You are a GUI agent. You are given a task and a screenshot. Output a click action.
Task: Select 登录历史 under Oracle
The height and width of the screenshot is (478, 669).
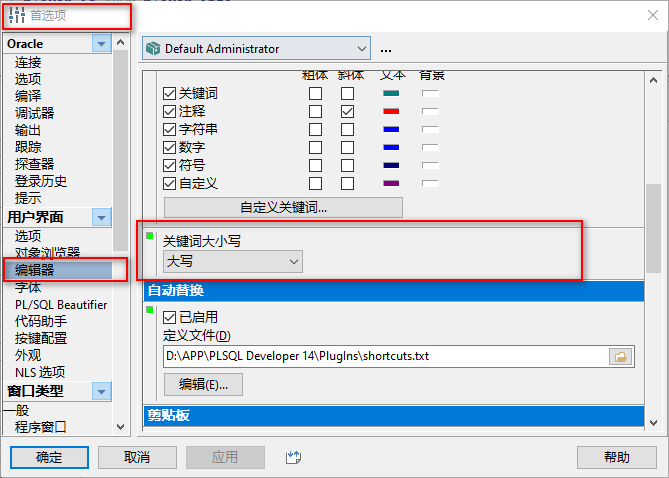coord(41,181)
